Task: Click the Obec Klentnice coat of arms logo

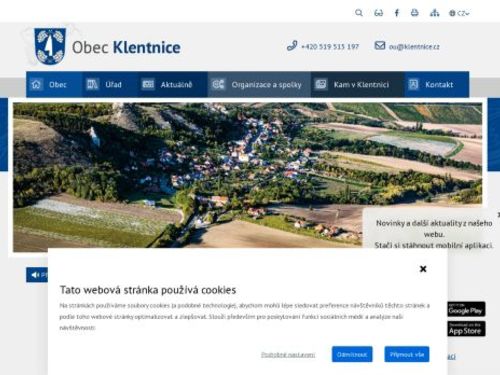Action: pyautogui.click(x=50, y=46)
